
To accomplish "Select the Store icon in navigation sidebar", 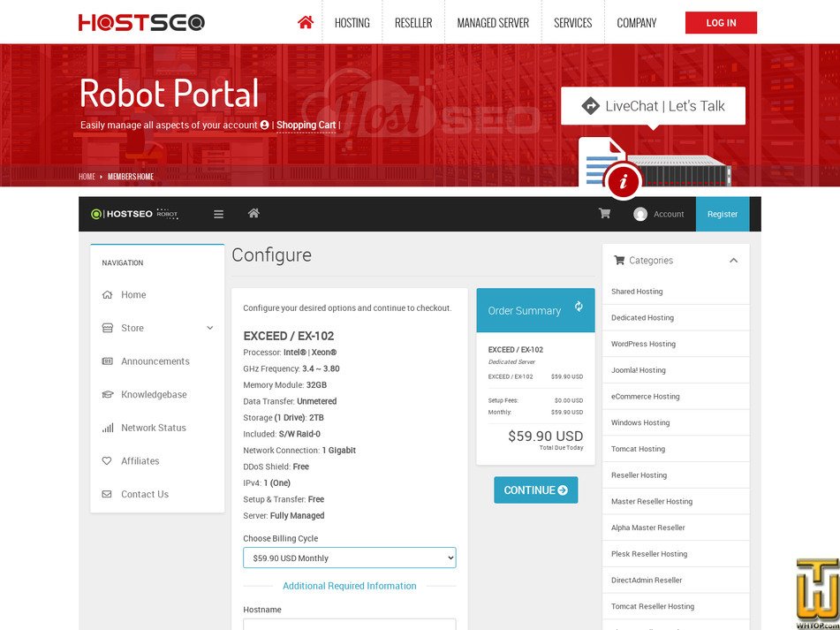I will point(108,328).
